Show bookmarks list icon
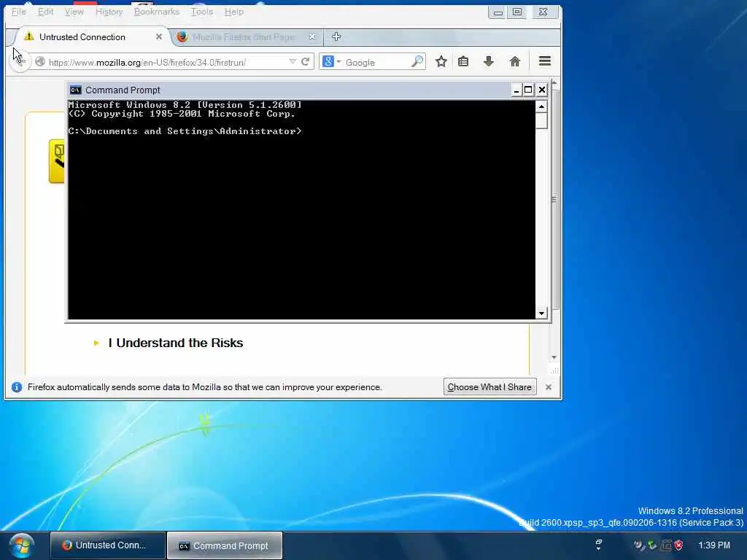Viewport: 747px width, 560px height. (463, 61)
